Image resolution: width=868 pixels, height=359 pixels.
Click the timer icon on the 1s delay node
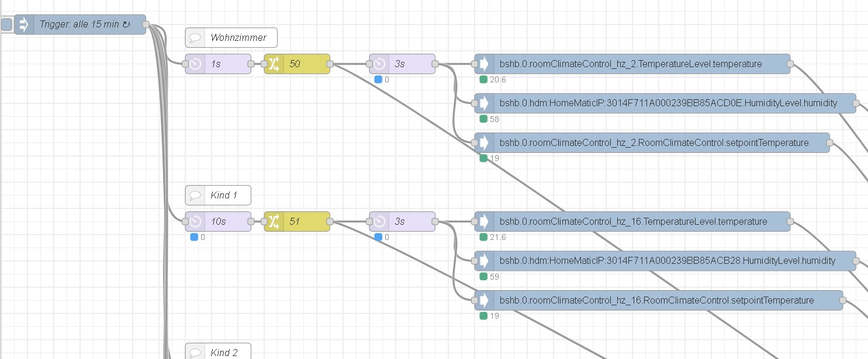coord(195,64)
